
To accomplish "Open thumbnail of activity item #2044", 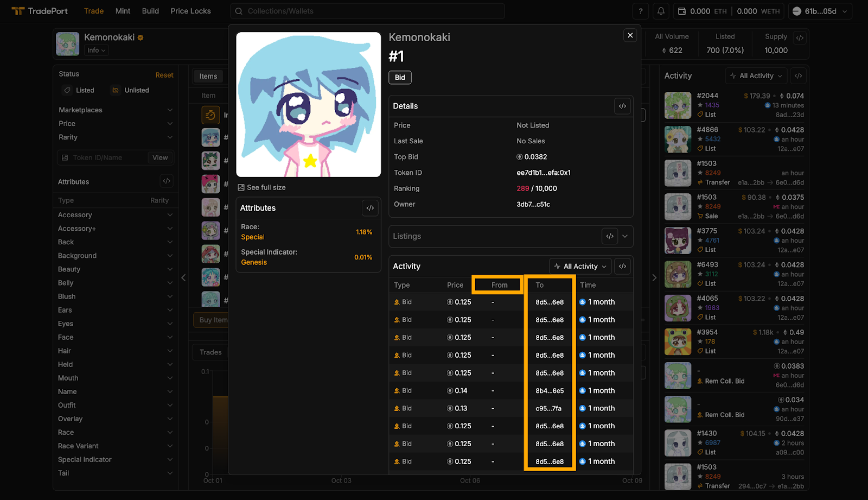I will coord(678,105).
